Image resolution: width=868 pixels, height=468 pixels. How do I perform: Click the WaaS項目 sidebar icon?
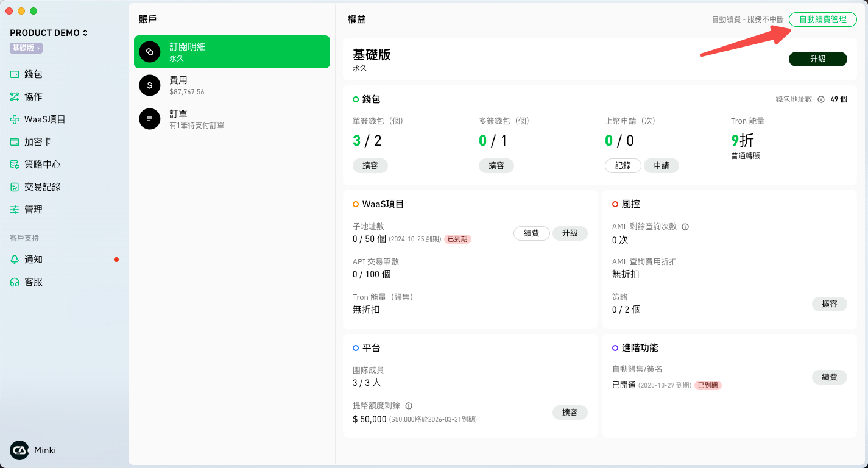15,119
